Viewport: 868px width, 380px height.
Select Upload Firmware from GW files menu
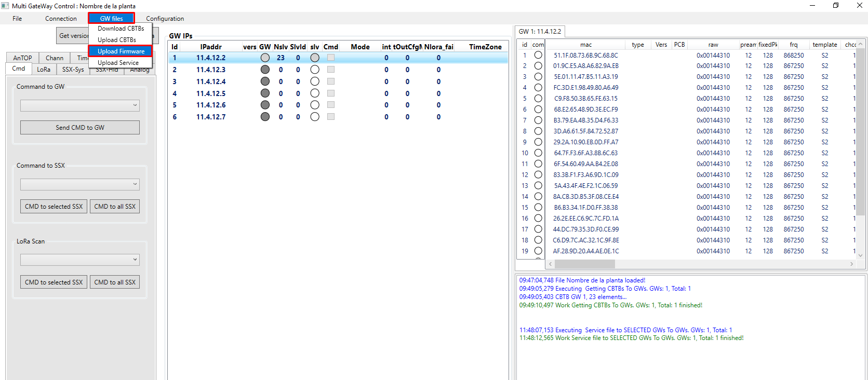[121, 51]
